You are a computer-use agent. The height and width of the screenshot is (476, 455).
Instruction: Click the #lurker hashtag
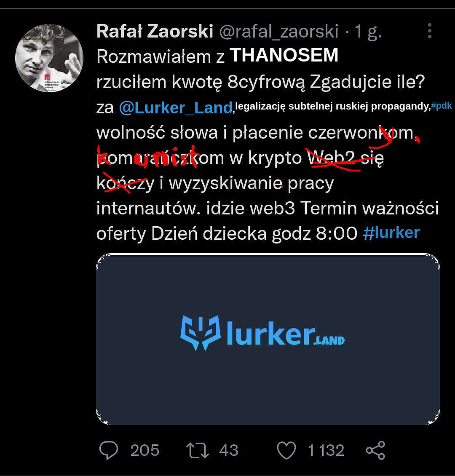(391, 233)
